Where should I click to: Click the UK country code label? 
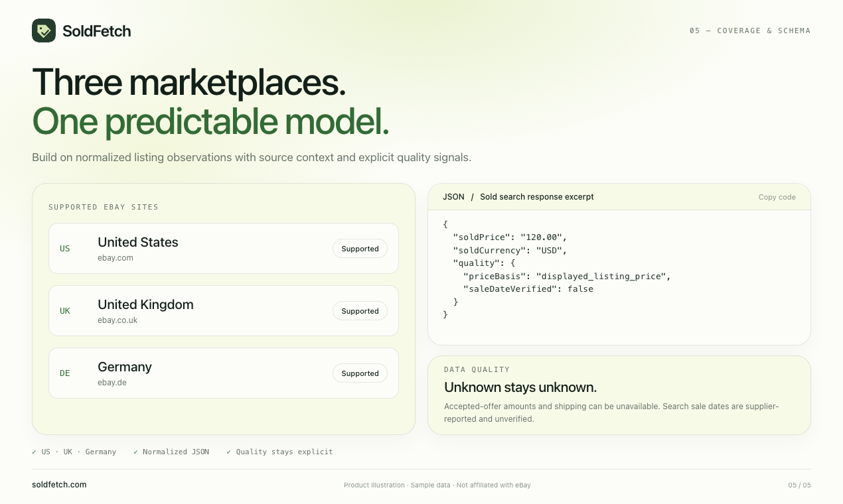64,311
